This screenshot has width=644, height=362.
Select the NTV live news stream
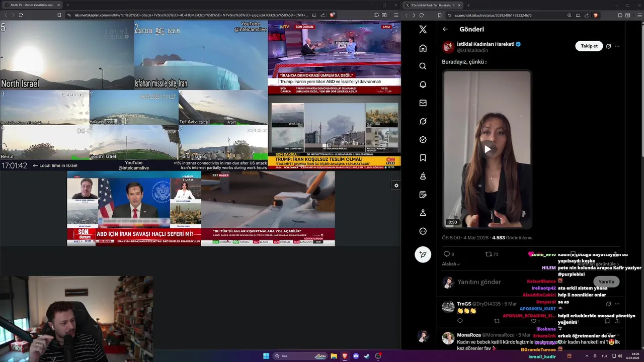tap(335, 58)
